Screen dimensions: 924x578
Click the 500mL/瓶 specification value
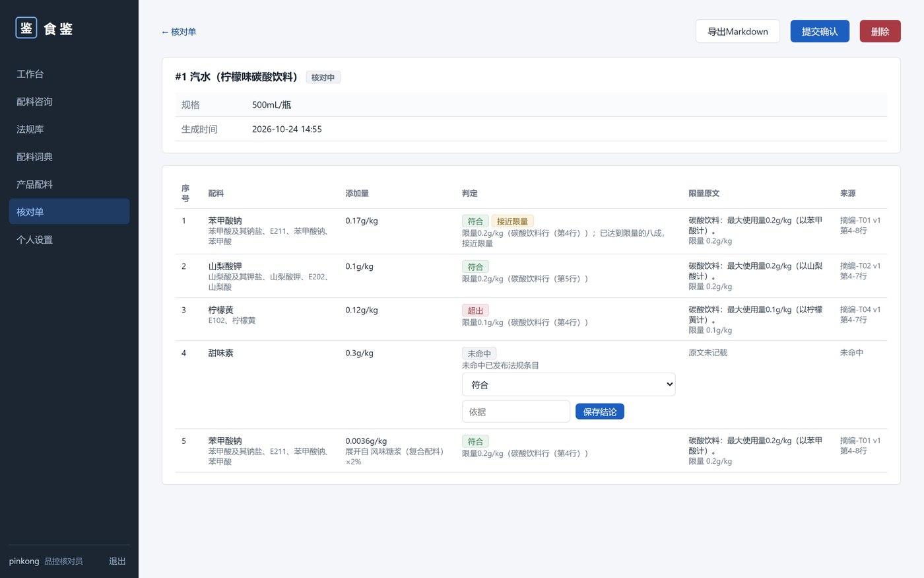tap(271, 104)
